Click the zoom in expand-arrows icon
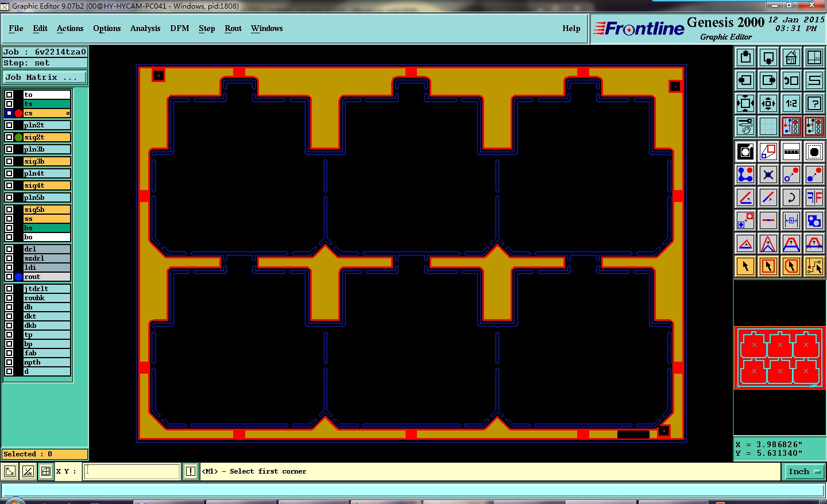 [745, 103]
